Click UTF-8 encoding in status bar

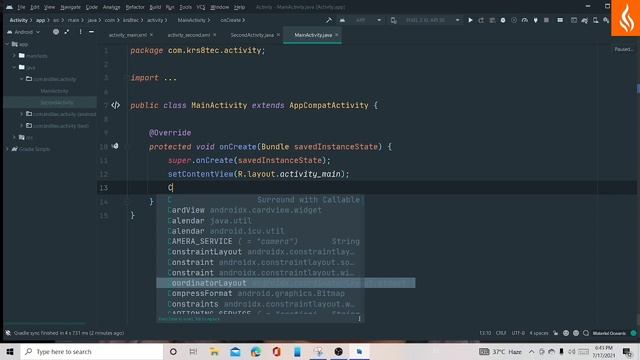[518, 333]
